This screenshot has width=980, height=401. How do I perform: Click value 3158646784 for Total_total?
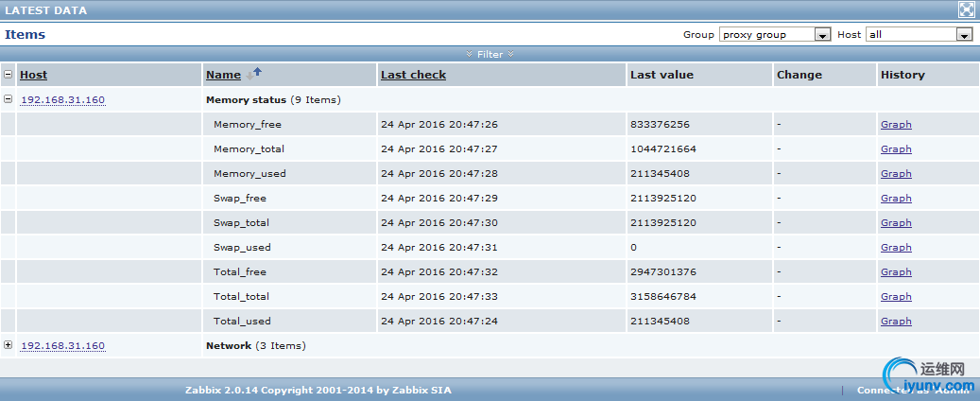tap(663, 297)
